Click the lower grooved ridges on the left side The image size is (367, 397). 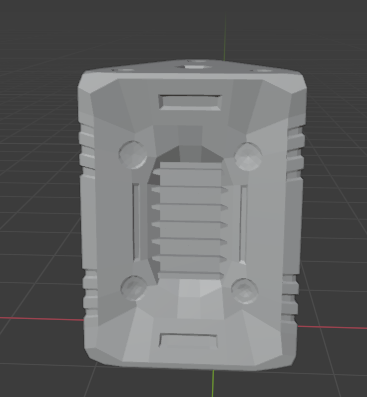[x=90, y=291]
